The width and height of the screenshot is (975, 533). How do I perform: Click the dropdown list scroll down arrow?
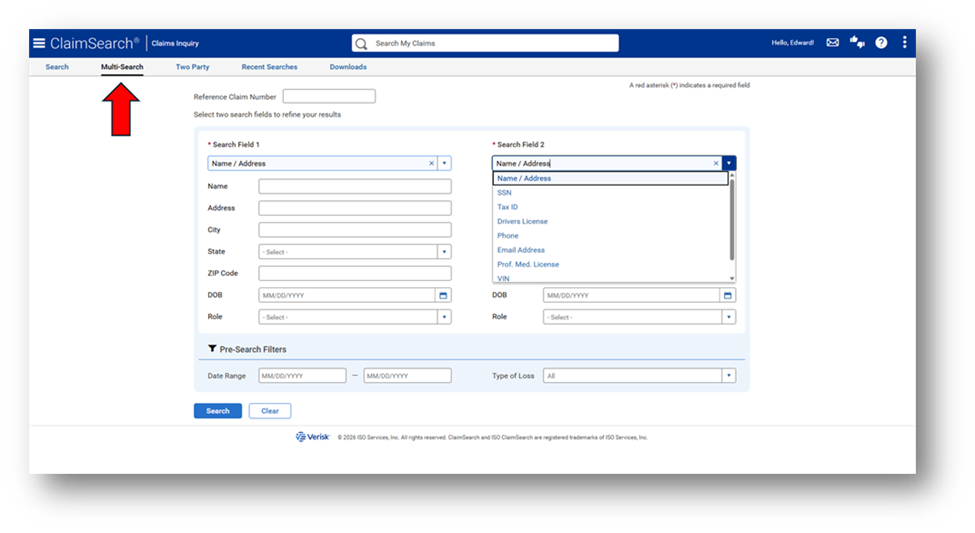pos(732,278)
